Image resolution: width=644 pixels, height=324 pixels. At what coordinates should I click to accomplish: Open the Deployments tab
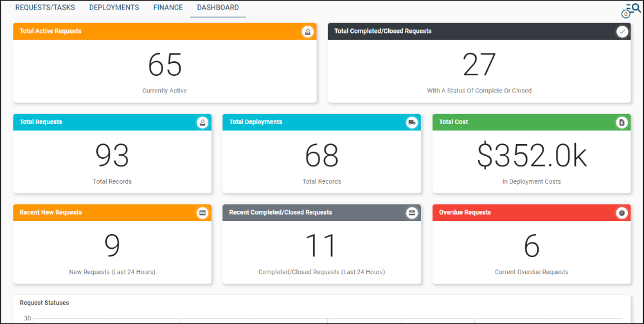(x=114, y=8)
